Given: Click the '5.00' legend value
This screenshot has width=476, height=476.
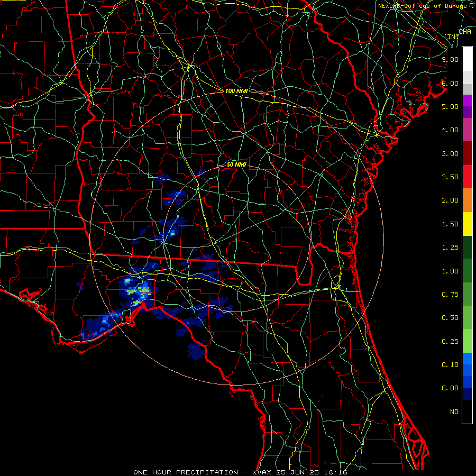Looking at the screenshot, I should (450, 106).
